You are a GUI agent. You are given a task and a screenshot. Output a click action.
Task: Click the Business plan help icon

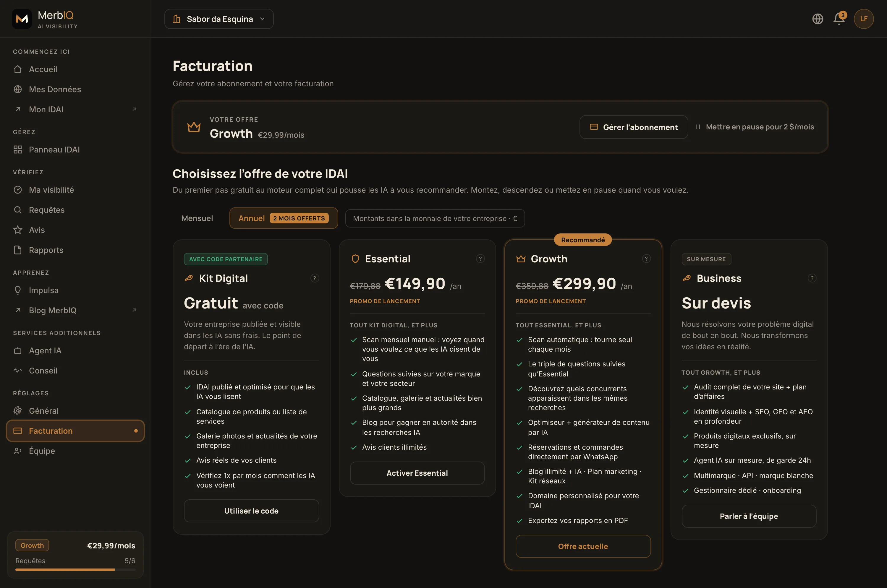pos(812,278)
